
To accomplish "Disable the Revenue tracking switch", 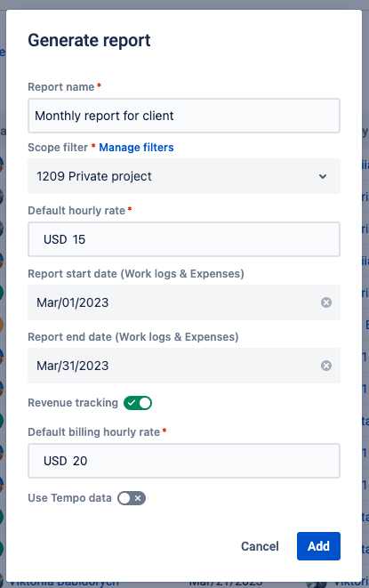I will (138, 403).
